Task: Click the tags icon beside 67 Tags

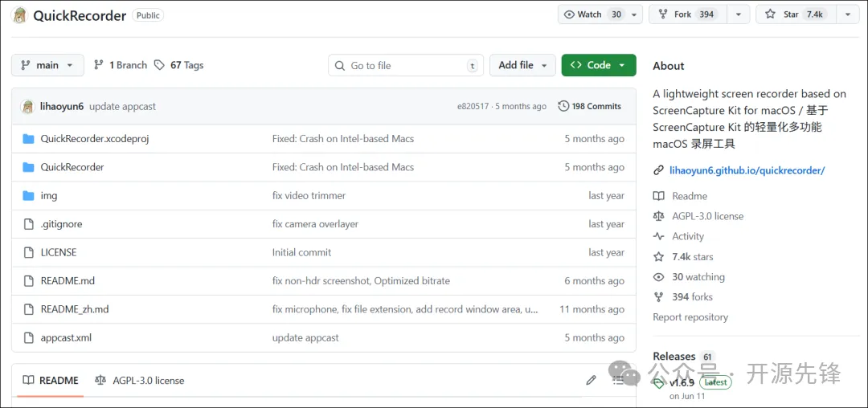Action: tap(160, 65)
